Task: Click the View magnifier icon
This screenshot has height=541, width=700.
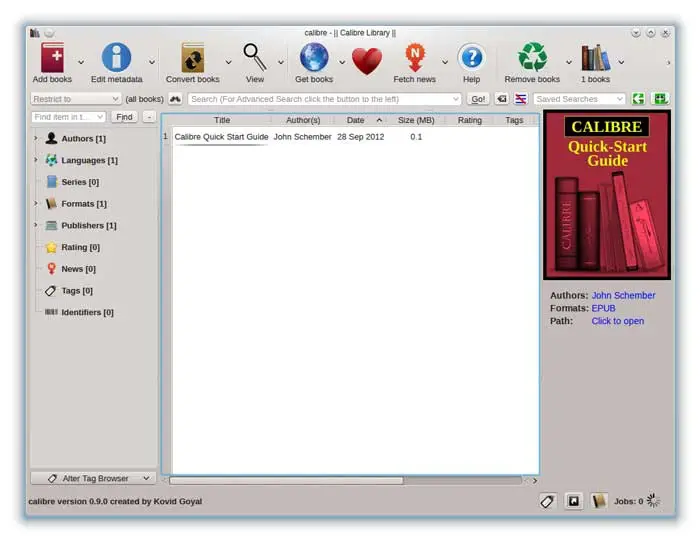Action: click(x=255, y=57)
